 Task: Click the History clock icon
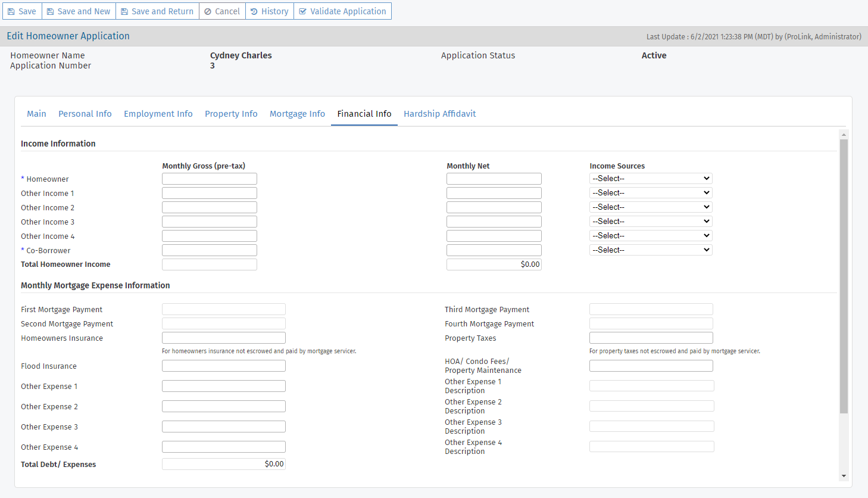tap(254, 11)
